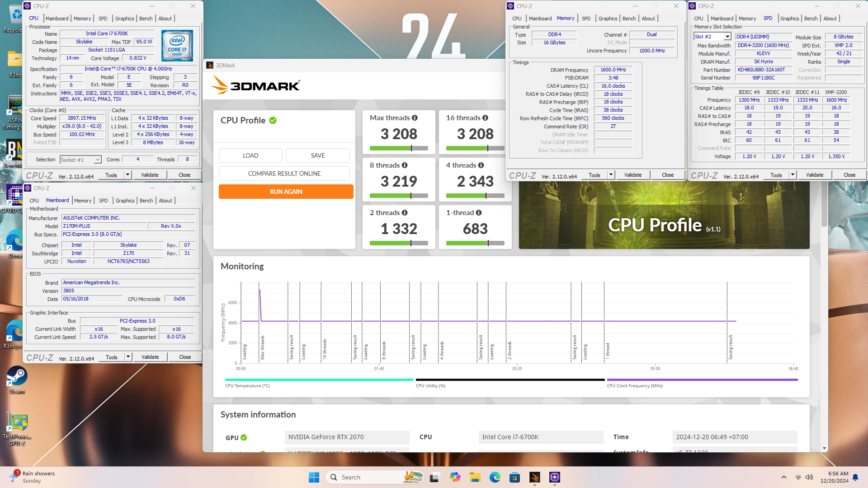This screenshot has width=868, height=488.
Task: Click the 3DMark taskbar icon
Action: [535, 477]
